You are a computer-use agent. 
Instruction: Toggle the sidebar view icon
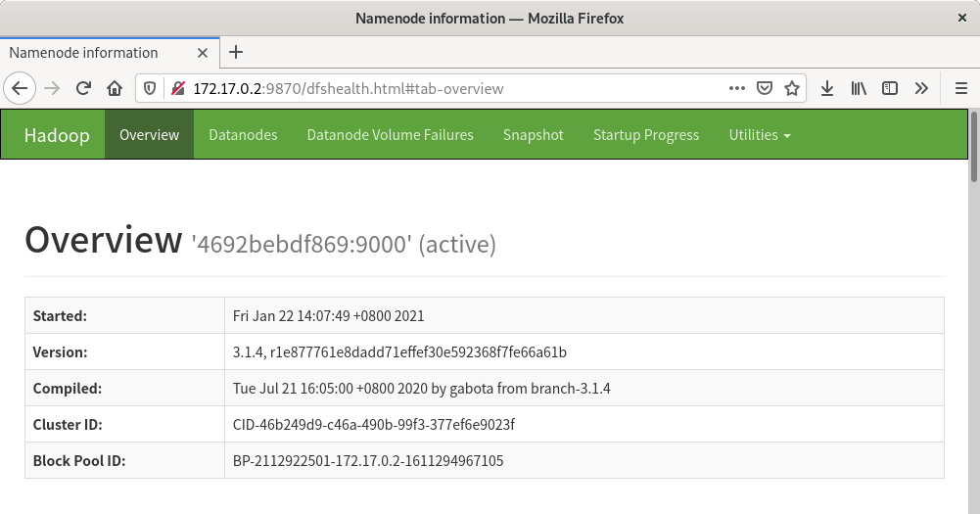tap(890, 88)
